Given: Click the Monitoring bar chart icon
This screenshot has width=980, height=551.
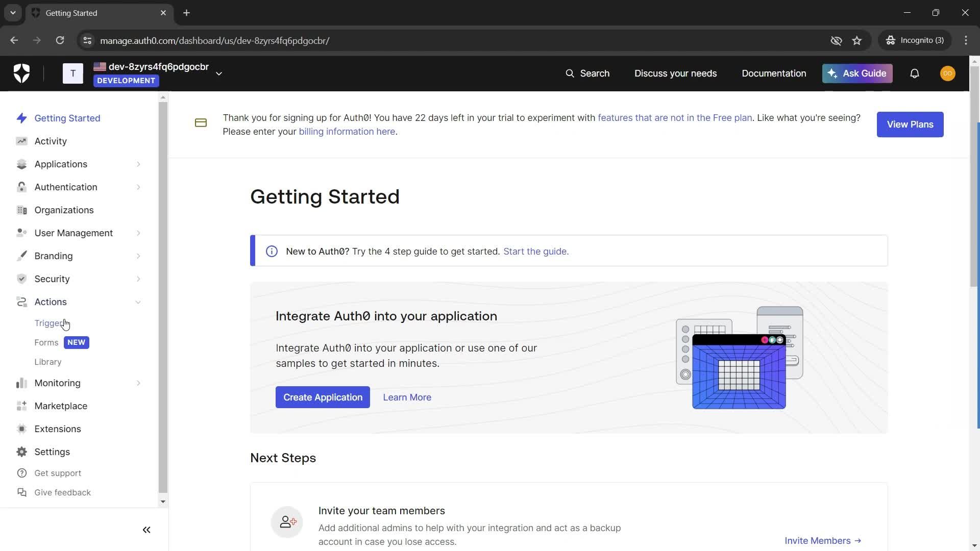Looking at the screenshot, I should click(x=21, y=383).
